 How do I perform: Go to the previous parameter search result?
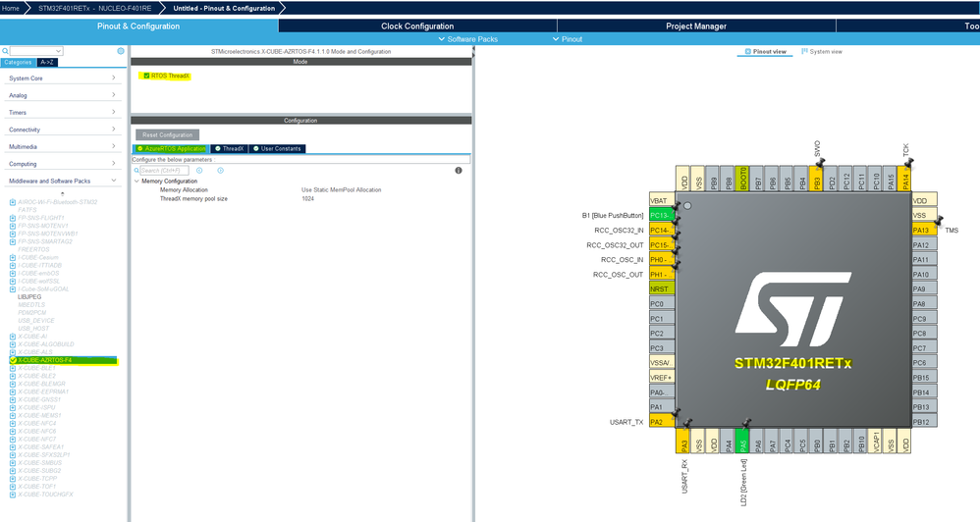pyautogui.click(x=199, y=171)
